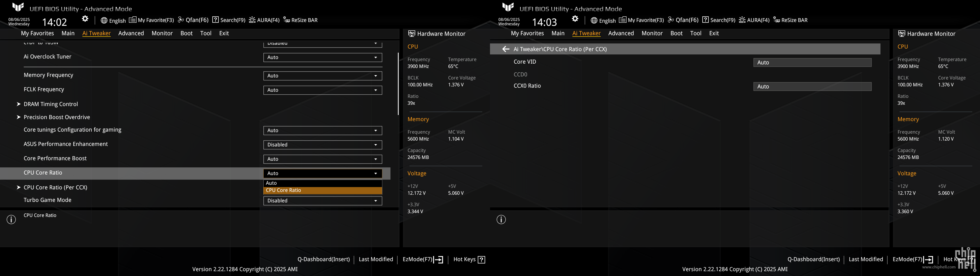
Task: Click EzMode(F7) switch icon in left window
Action: click(x=438, y=260)
